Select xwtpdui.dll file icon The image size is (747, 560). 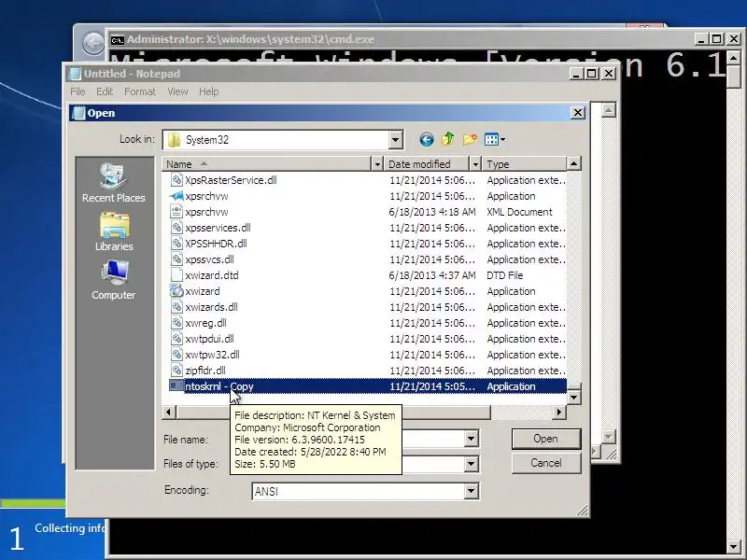[x=176, y=339]
